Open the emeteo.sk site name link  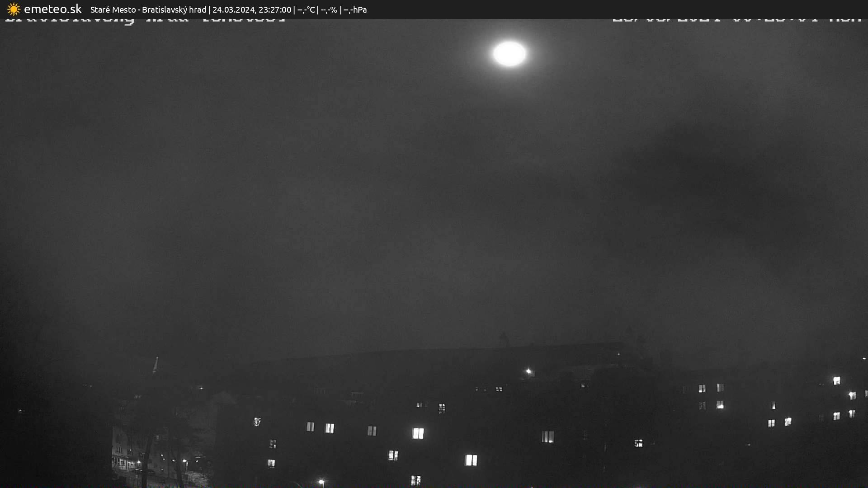point(52,9)
